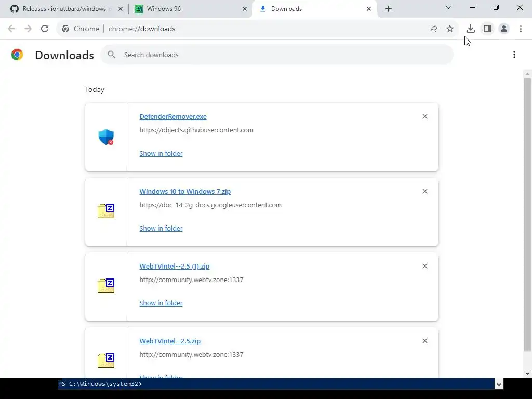
Task: Open the Chrome three-dot menu in the toolbar
Action: coord(521,29)
